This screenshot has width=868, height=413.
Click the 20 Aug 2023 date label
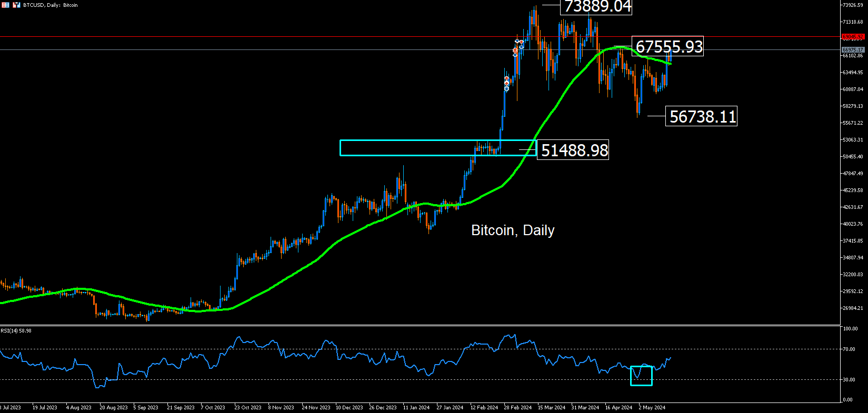coord(114,408)
